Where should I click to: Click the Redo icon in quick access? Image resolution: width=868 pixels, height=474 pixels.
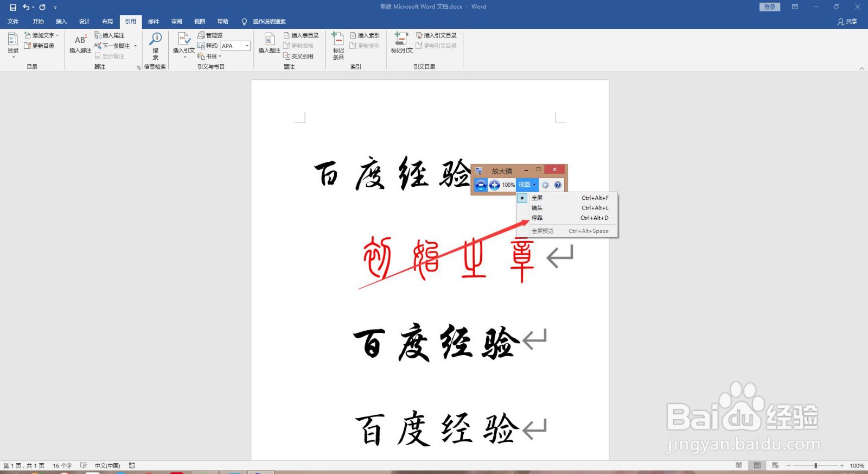pos(42,7)
